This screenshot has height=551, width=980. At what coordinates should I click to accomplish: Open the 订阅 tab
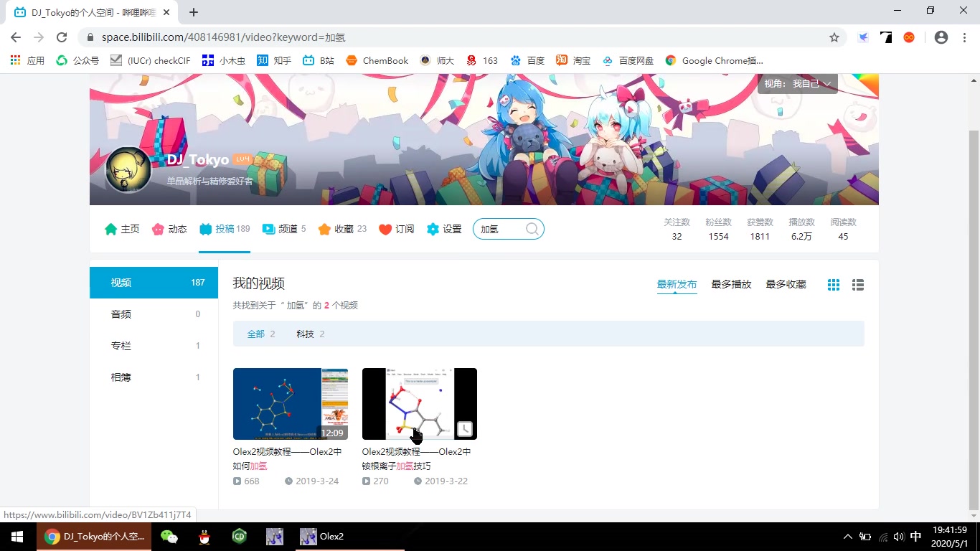397,229
